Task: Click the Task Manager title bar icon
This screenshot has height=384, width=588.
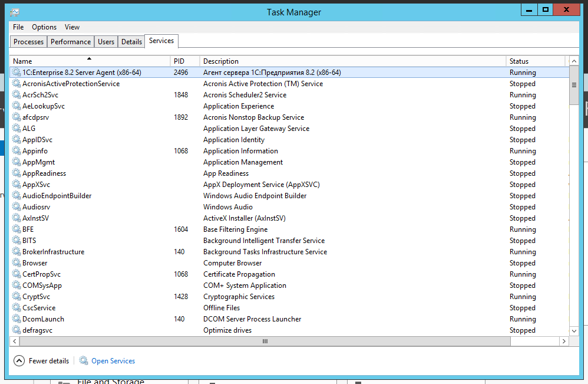Action: tap(15, 12)
